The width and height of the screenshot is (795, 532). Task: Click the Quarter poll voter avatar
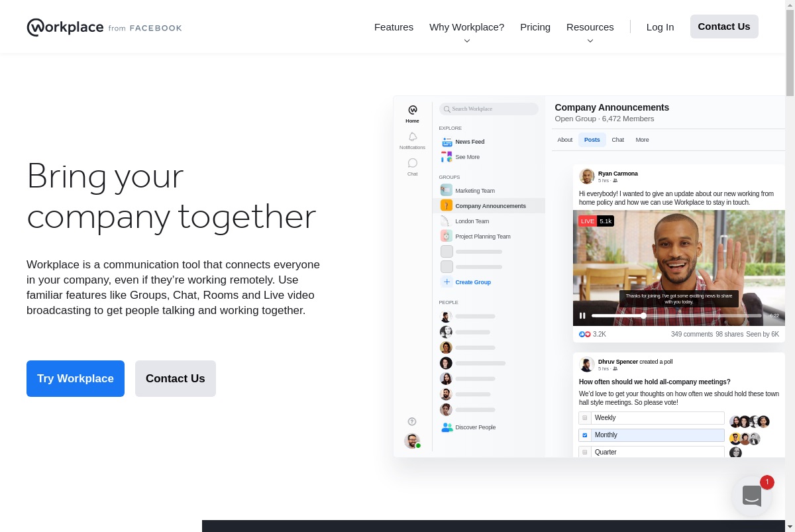(x=735, y=452)
